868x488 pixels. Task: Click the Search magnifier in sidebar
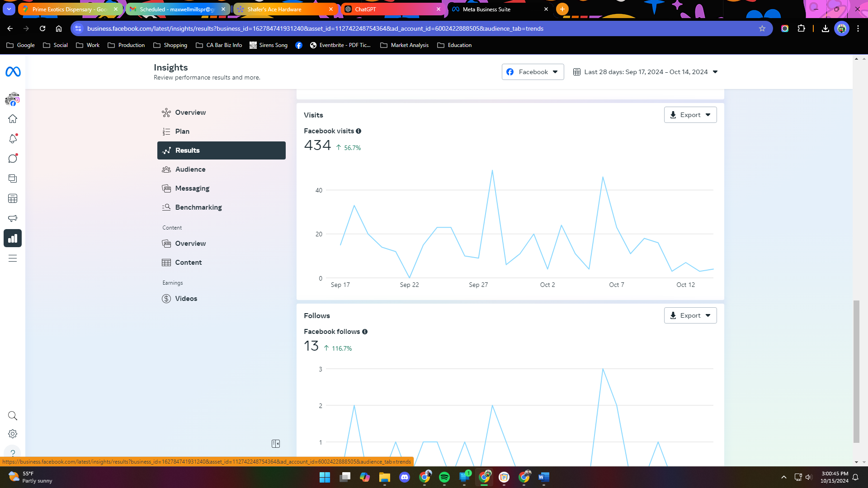click(x=13, y=416)
